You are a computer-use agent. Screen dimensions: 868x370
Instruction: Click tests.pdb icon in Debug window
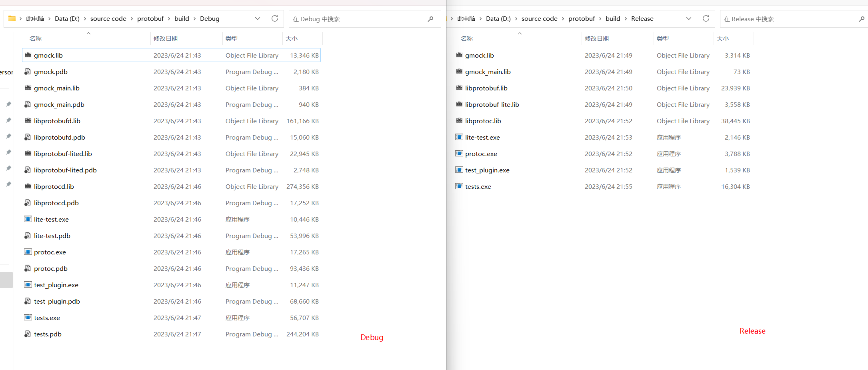point(28,334)
